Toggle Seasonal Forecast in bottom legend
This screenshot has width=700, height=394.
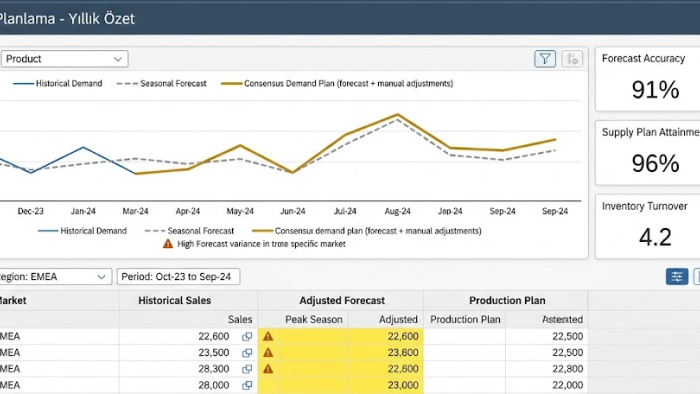pos(189,231)
